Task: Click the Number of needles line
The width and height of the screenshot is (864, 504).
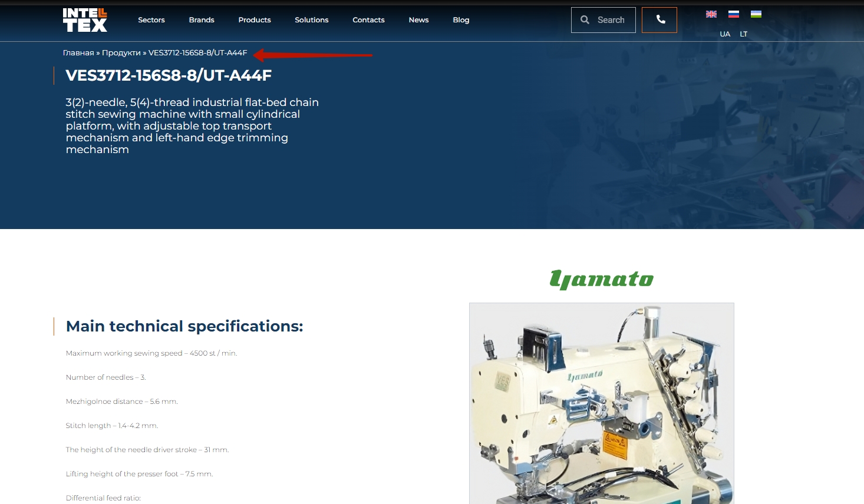Action: coord(106,377)
